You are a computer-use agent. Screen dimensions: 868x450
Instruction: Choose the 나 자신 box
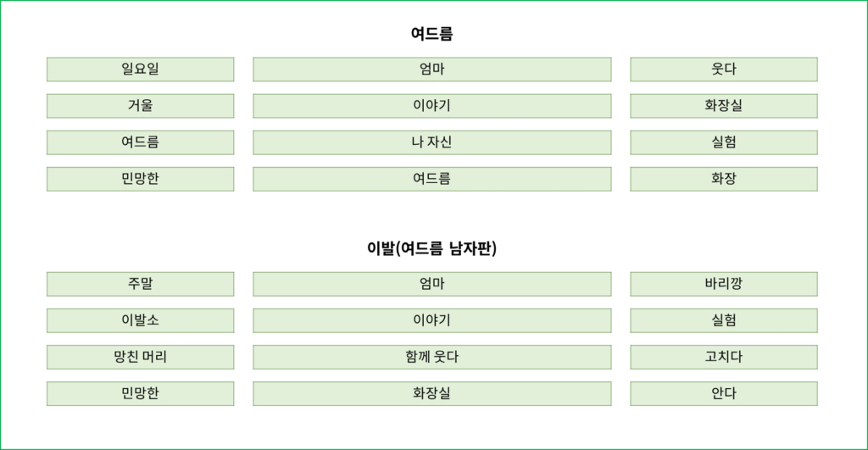(431, 142)
